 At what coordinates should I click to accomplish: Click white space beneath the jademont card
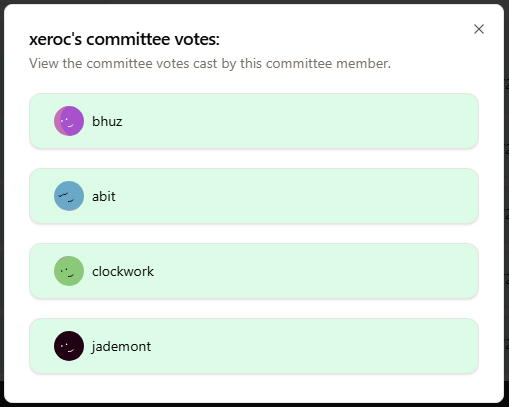(x=254, y=388)
